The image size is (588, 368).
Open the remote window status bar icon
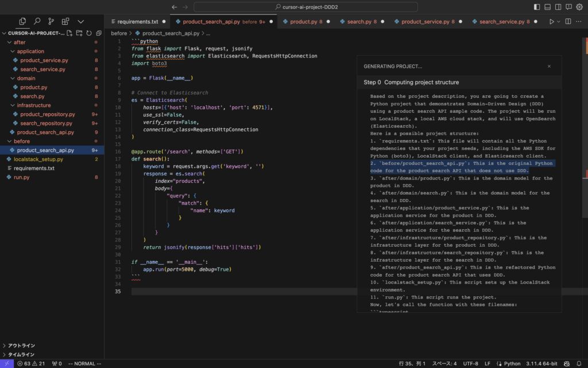[x=7, y=363]
